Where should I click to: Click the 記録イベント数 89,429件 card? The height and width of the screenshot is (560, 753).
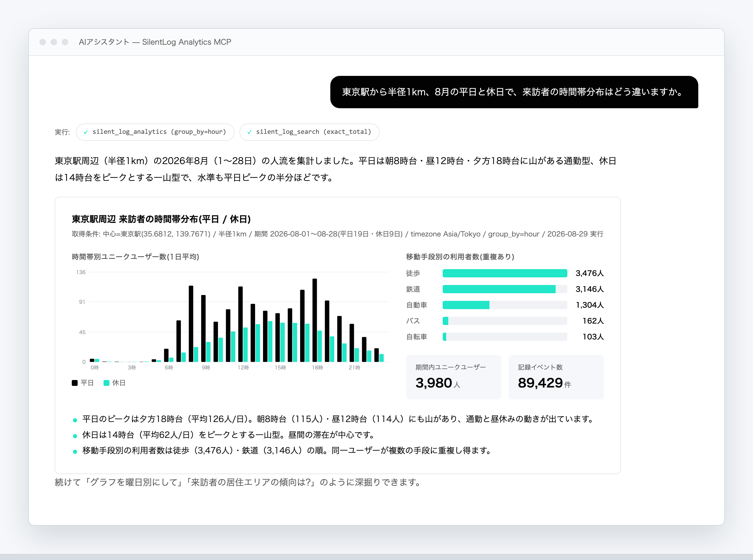coord(556,377)
